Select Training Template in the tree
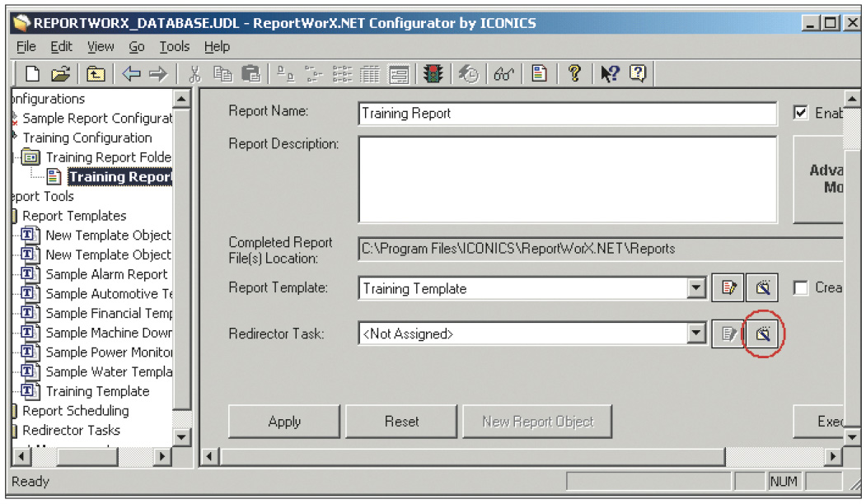This screenshot has width=866, height=504. click(x=97, y=391)
